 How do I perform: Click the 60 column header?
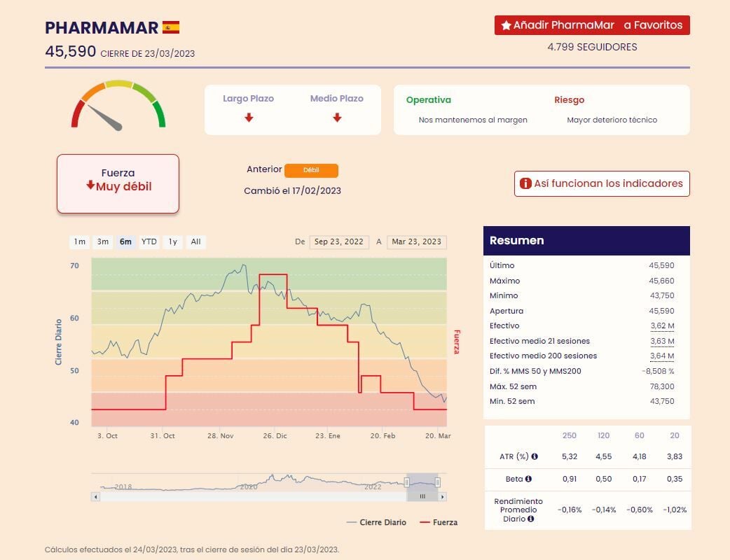(x=639, y=436)
